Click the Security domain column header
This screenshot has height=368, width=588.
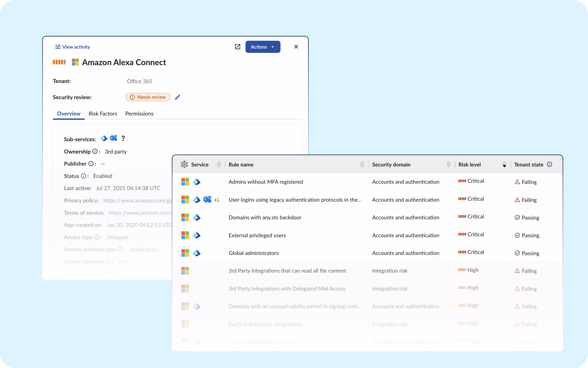pos(391,164)
